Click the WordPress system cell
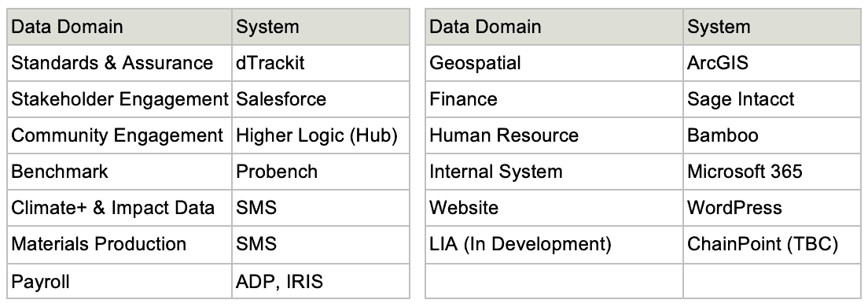The height and width of the screenshot is (307, 868). pyautogui.click(x=771, y=208)
